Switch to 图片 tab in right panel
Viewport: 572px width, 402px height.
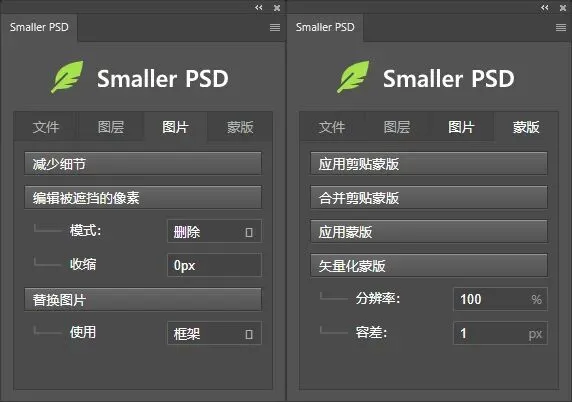461,127
